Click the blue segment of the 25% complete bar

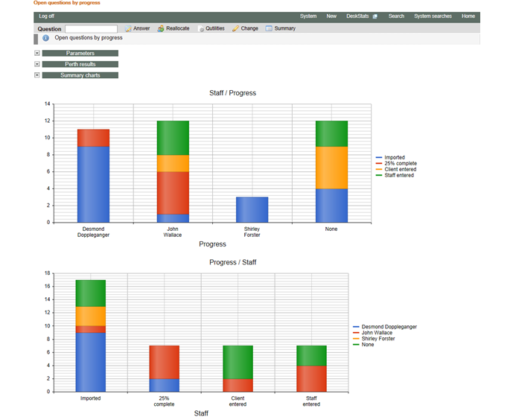165,385
